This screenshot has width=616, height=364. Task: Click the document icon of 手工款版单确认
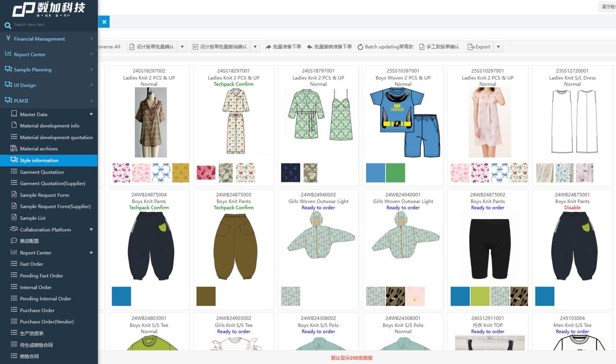click(422, 47)
